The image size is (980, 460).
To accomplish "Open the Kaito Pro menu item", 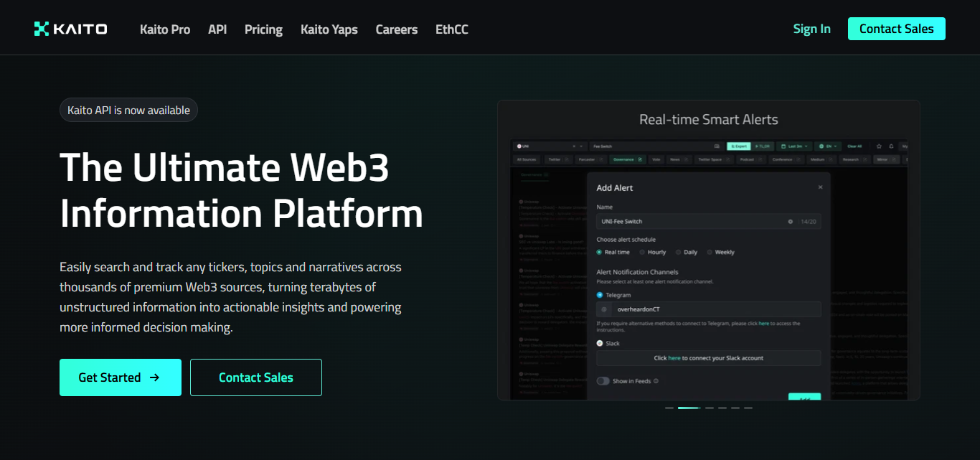I will (165, 29).
